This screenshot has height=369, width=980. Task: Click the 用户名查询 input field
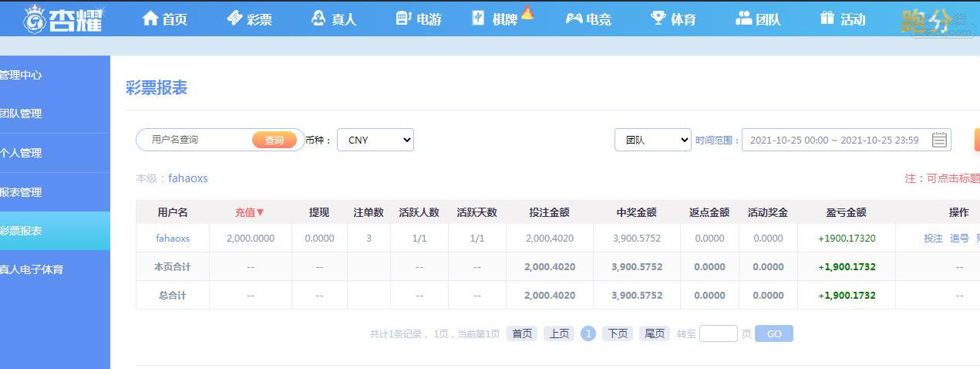[197, 140]
